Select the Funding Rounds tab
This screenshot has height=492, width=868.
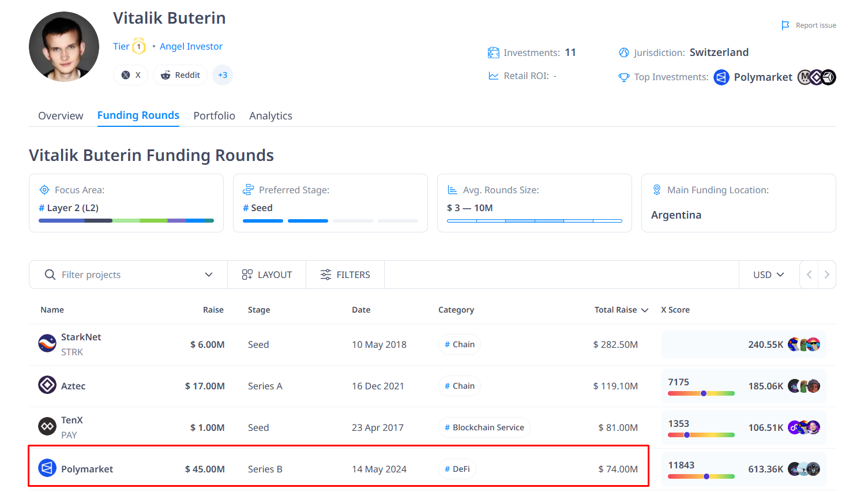138,115
